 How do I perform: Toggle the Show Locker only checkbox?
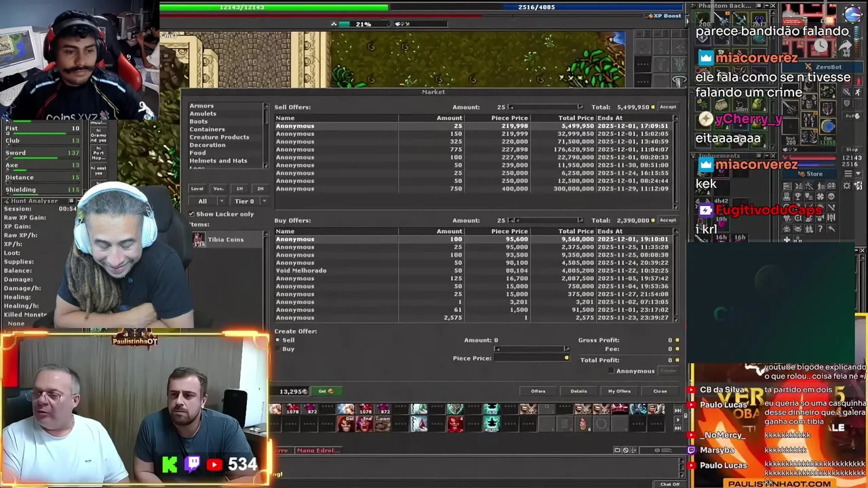(191, 213)
